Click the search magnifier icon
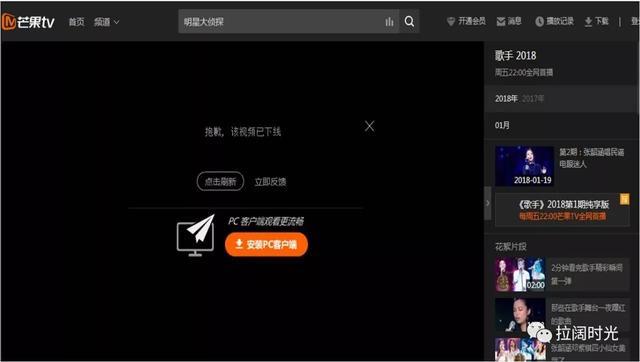Image resolution: width=640 pixels, height=362 pixels. [x=409, y=22]
